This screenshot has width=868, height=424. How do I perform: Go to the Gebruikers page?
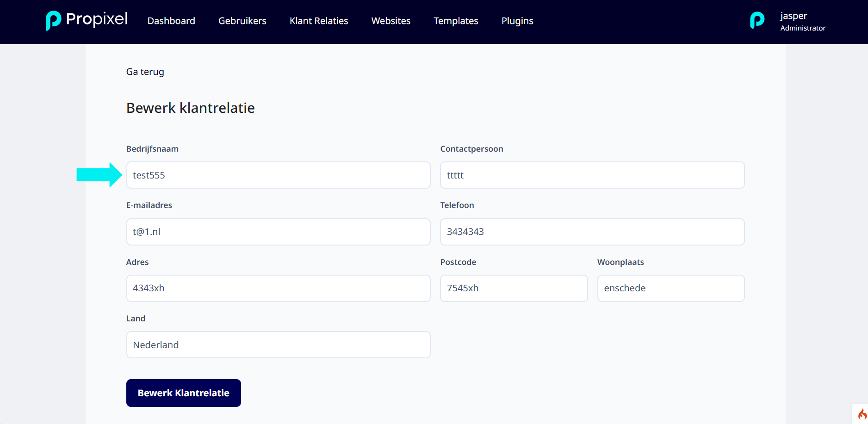point(242,21)
